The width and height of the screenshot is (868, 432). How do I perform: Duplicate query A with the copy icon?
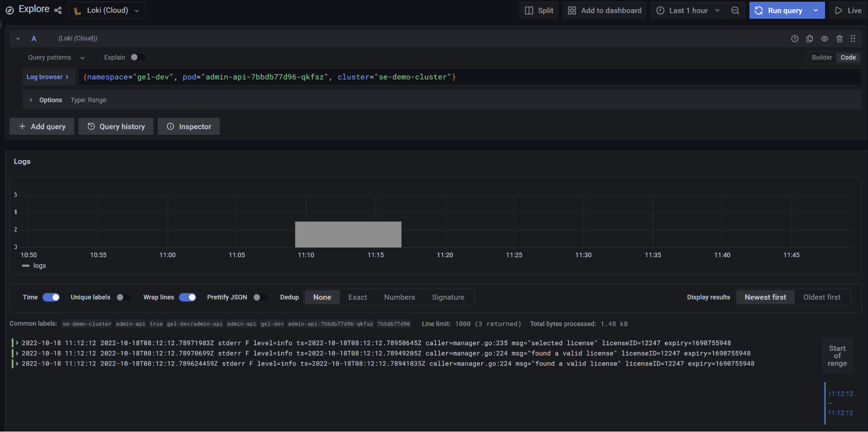[x=809, y=39]
